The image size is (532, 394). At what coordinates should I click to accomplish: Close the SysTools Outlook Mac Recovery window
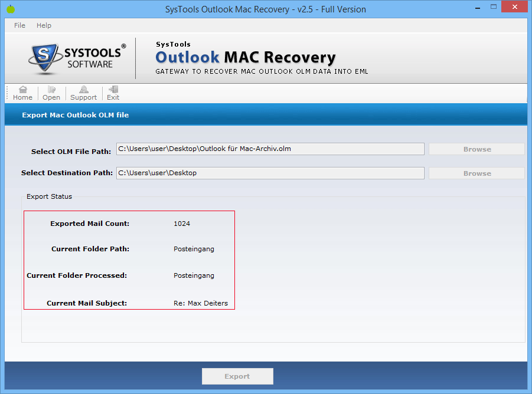(514, 6)
